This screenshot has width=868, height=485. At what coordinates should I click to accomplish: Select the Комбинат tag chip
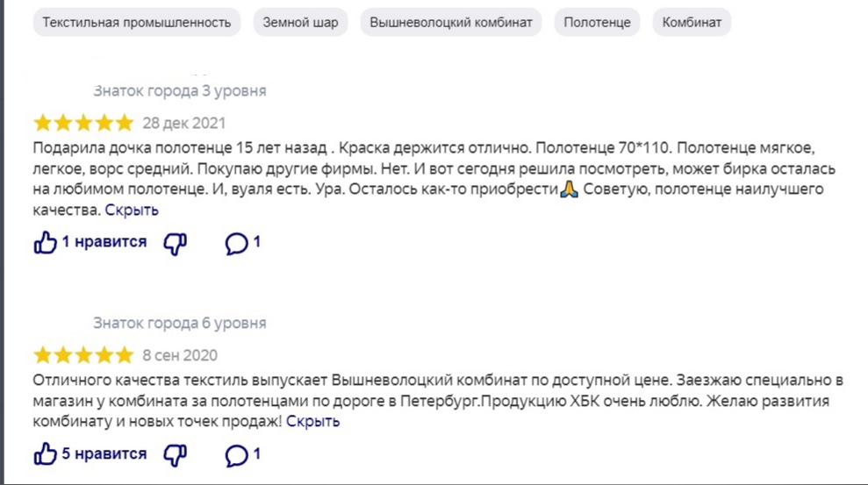coord(692,22)
